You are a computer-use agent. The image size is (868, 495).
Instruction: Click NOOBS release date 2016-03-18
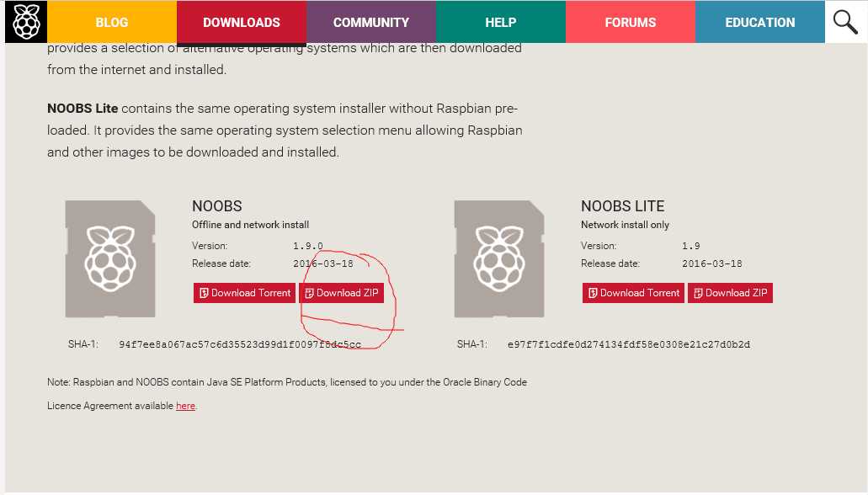coord(323,263)
